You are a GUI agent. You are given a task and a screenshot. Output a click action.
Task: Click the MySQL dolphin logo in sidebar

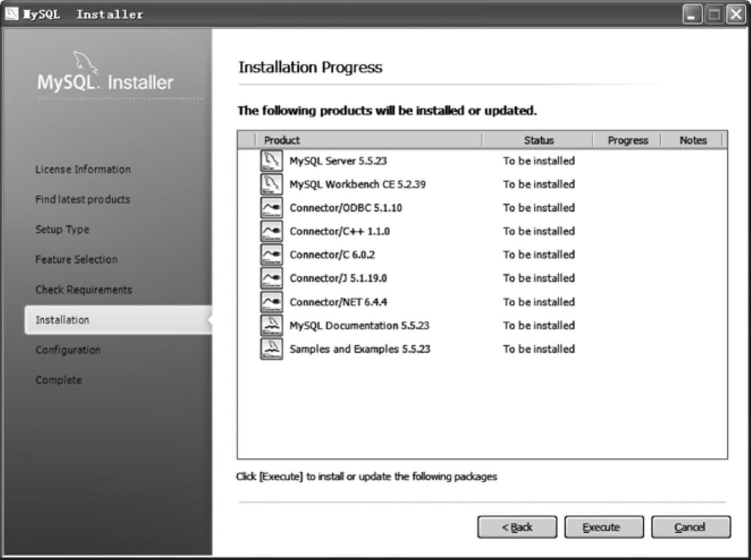click(85, 62)
